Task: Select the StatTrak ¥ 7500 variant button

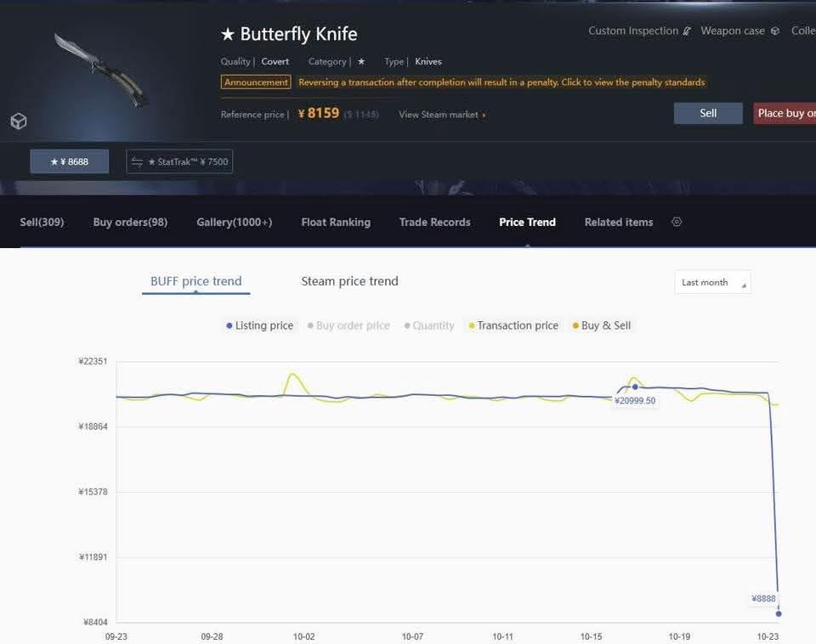Action: (x=179, y=161)
